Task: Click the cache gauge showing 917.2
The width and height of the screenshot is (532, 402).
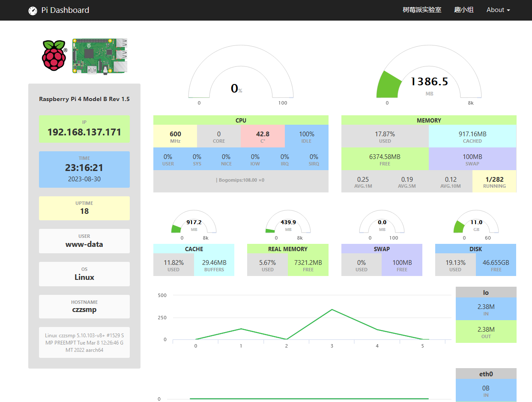Action: click(194, 225)
